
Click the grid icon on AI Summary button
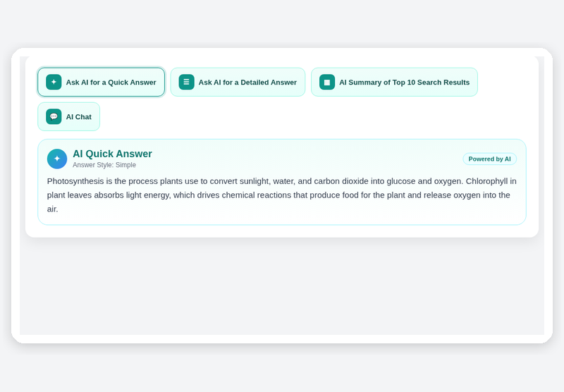click(327, 82)
